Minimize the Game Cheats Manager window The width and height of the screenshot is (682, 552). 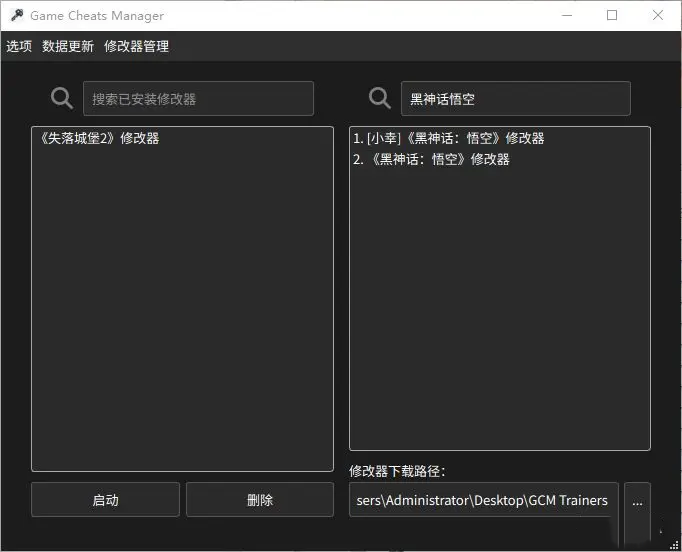[567, 16]
